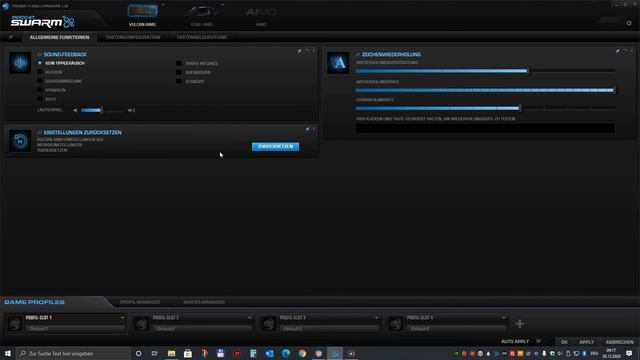Open the Windows Start menu

pos(8,353)
